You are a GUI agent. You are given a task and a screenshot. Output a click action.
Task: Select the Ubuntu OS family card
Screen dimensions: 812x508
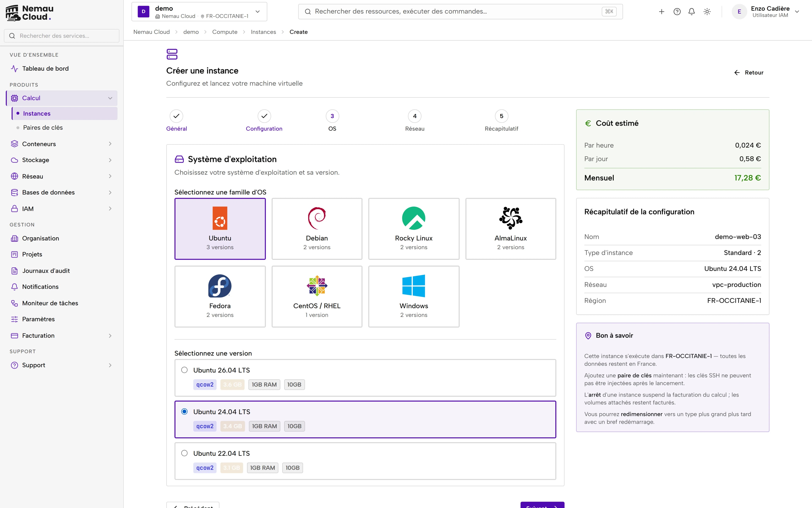click(220, 228)
